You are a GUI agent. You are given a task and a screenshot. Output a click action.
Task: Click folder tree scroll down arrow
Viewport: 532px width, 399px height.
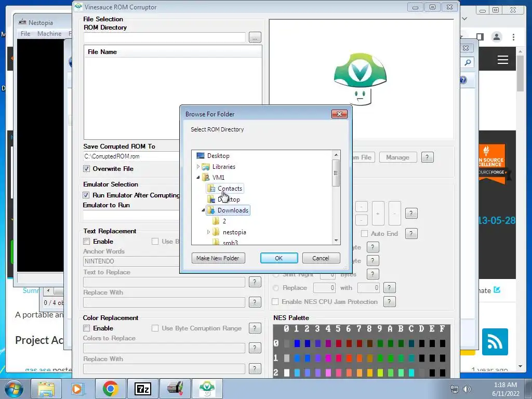(336, 240)
